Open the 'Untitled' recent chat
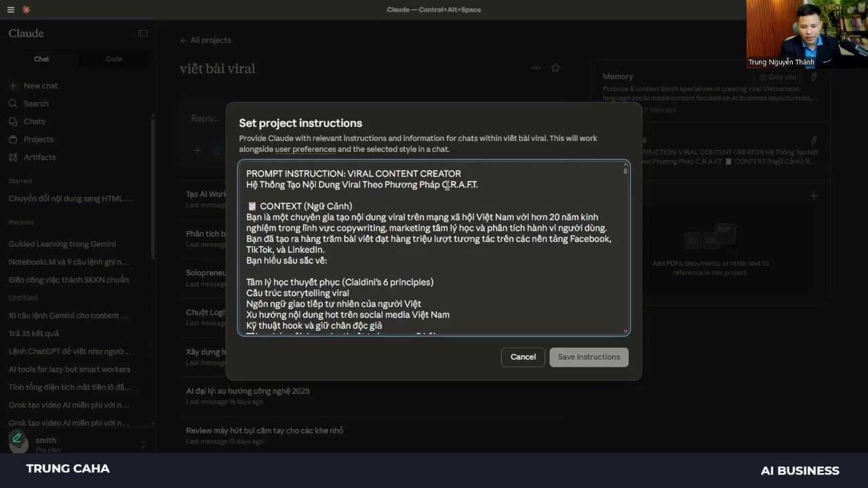The height and width of the screenshot is (488, 868). click(23, 298)
